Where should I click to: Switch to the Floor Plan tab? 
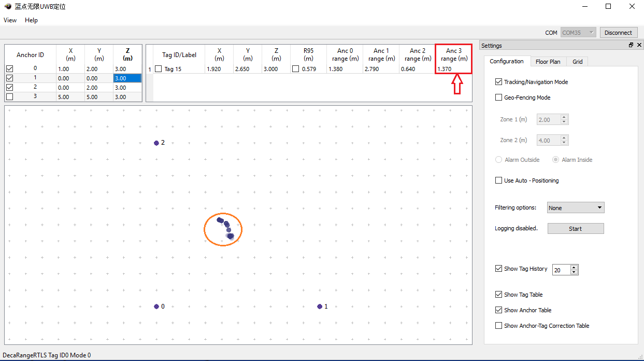click(548, 62)
